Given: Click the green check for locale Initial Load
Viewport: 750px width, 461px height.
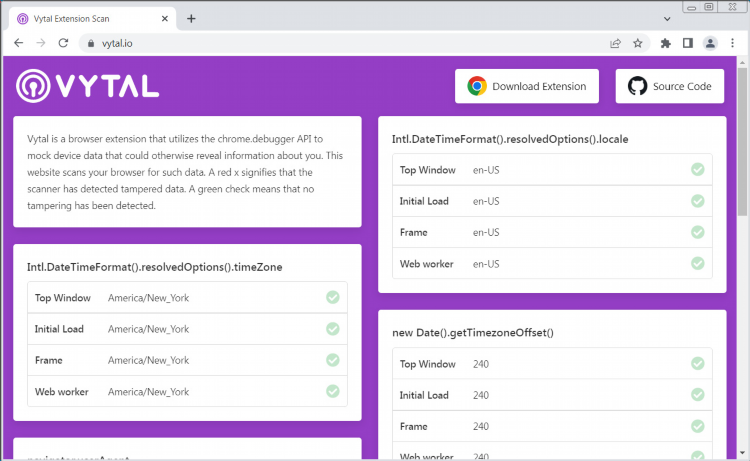Looking at the screenshot, I should [x=697, y=201].
